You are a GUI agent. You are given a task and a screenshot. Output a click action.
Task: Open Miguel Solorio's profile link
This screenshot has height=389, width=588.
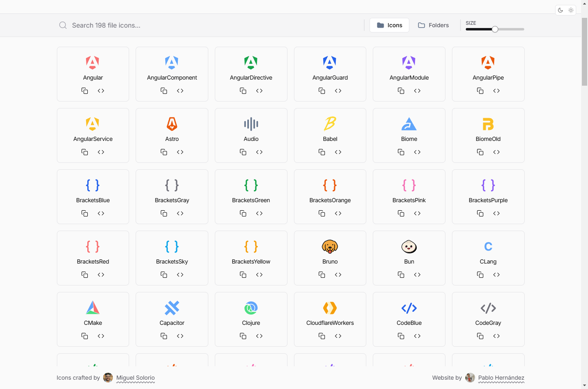(135, 378)
